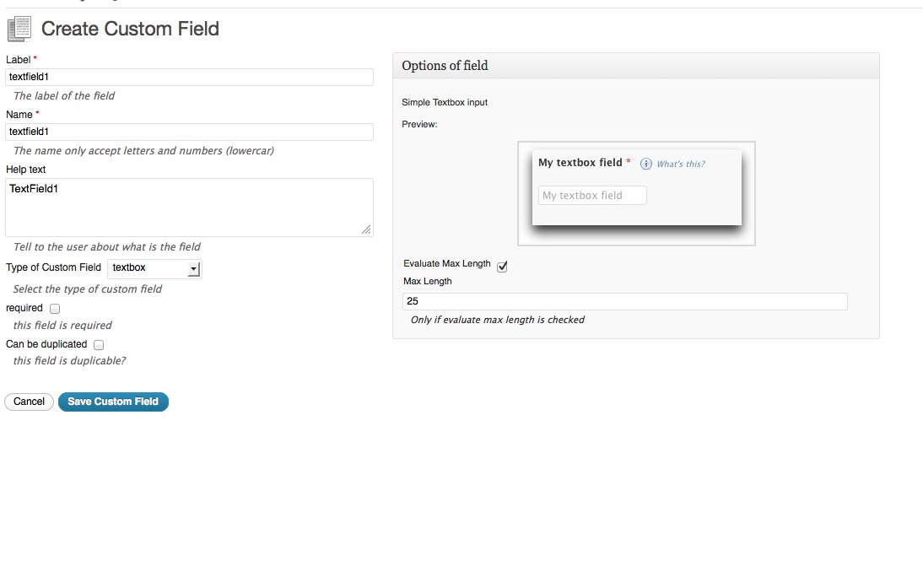
Task: Click Save Custom Field button
Action: click(113, 402)
